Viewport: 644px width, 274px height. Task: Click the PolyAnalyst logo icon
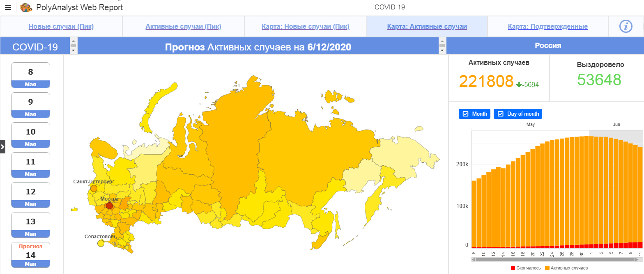pos(26,7)
